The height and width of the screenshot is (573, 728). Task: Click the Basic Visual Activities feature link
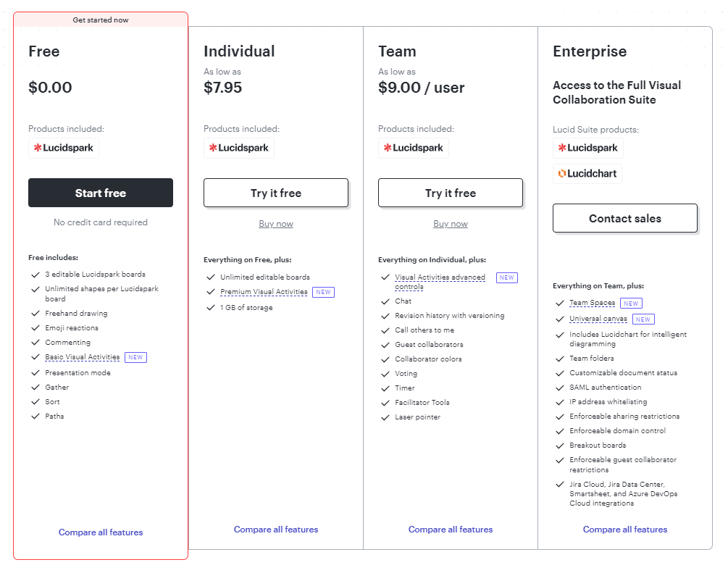click(x=82, y=357)
